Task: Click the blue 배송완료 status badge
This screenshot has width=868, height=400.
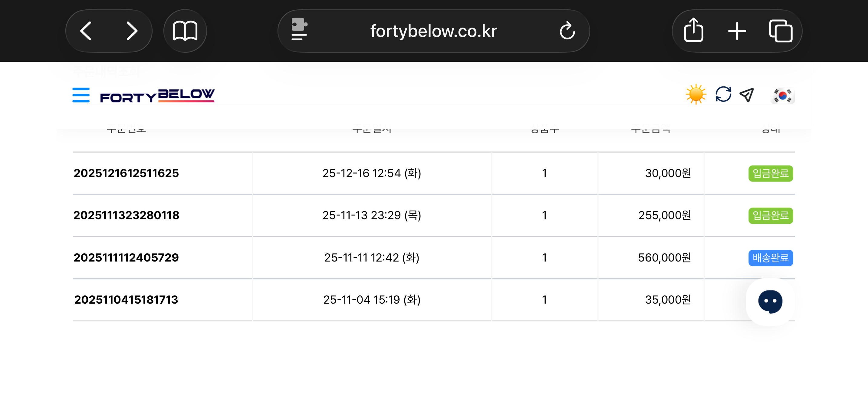Action: 770,258
